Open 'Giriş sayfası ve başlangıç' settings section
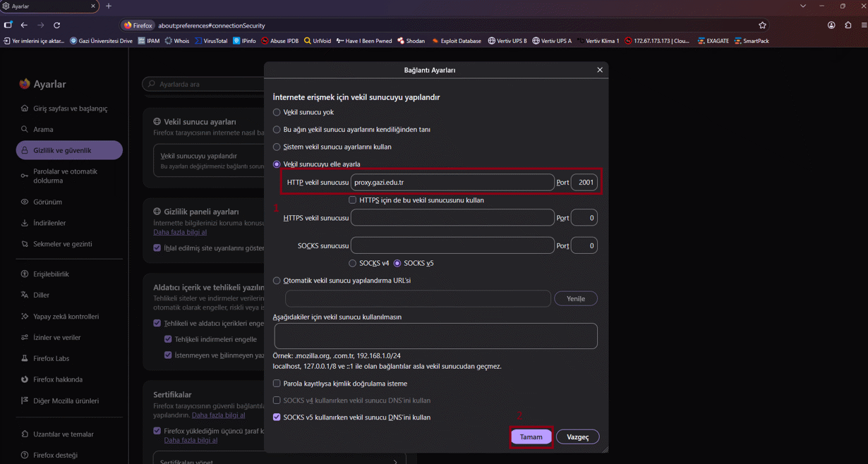The height and width of the screenshot is (464, 868). pos(69,109)
